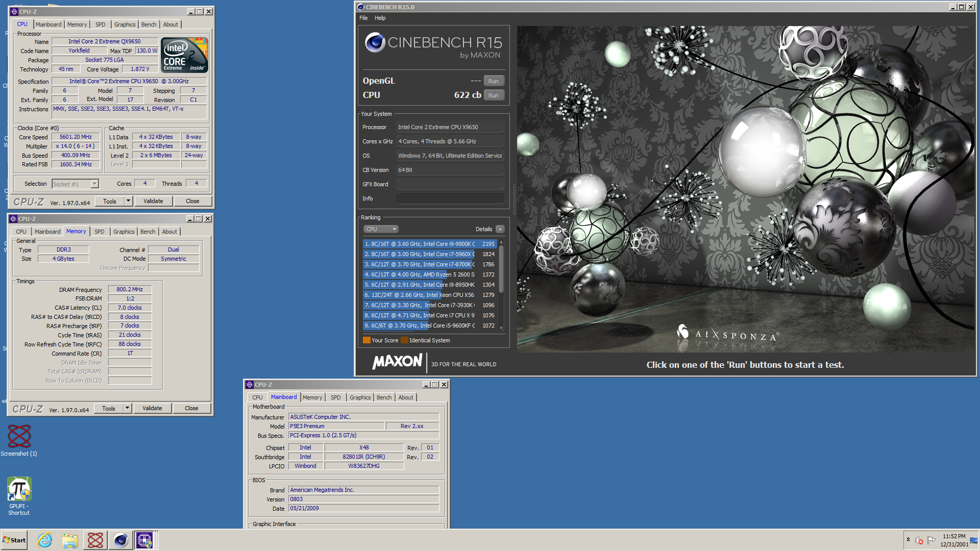Open About tab in Mainboard CPU-Z window
This screenshot has width=980, height=551.
(406, 397)
